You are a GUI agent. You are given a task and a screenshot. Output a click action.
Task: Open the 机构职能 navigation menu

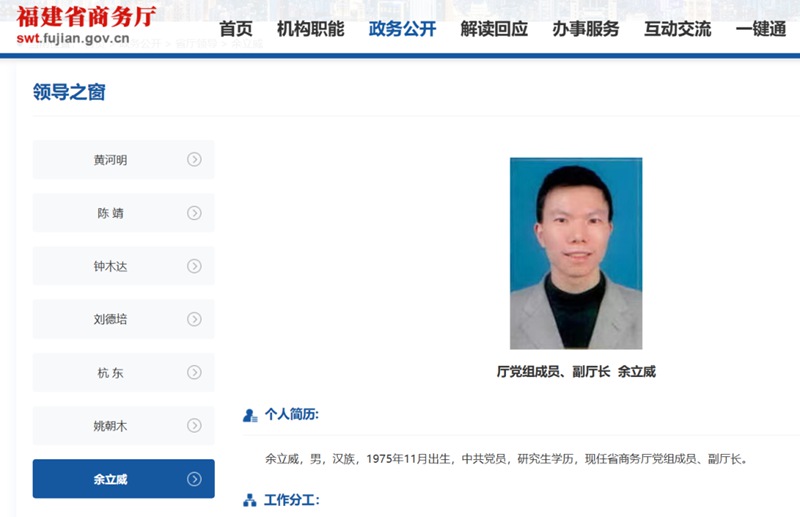(310, 29)
